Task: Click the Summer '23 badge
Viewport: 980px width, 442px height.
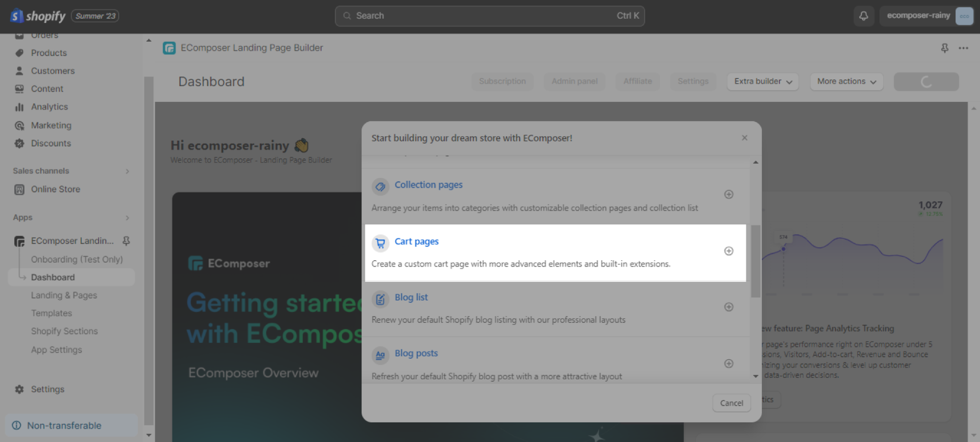Action: point(96,16)
